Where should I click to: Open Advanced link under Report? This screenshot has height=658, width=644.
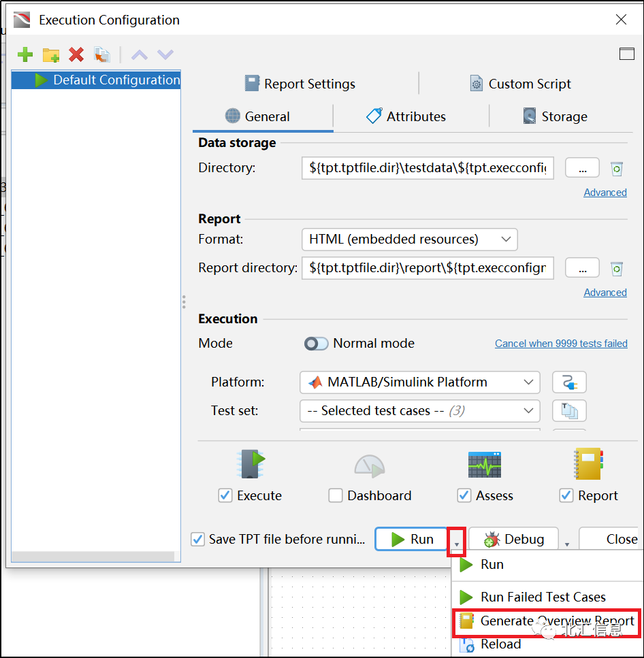[605, 293]
